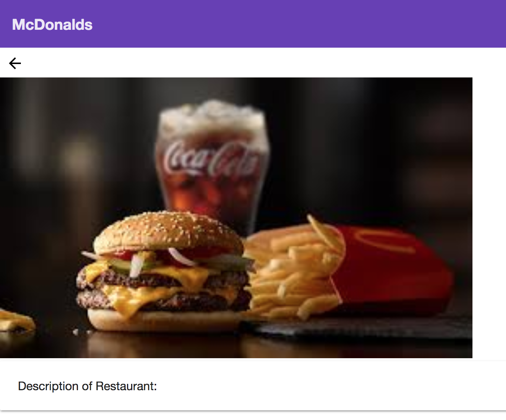Click the black slate tray under the fries

pos(358,328)
